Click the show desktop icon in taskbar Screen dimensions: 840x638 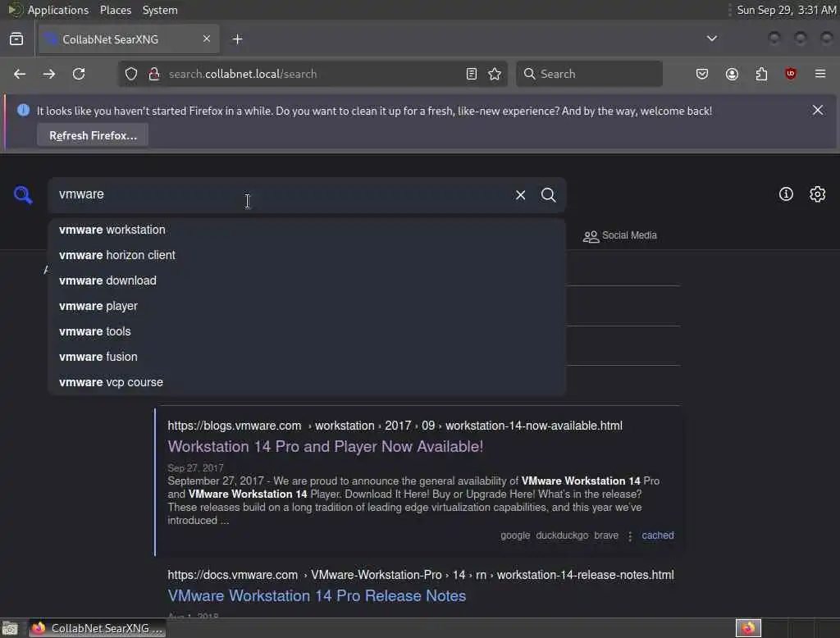tap(10, 628)
